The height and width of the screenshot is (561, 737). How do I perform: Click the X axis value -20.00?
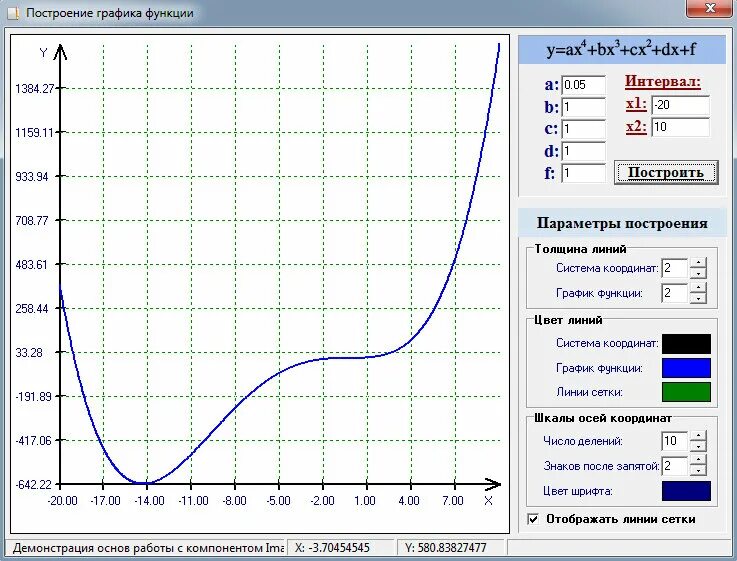(63, 501)
